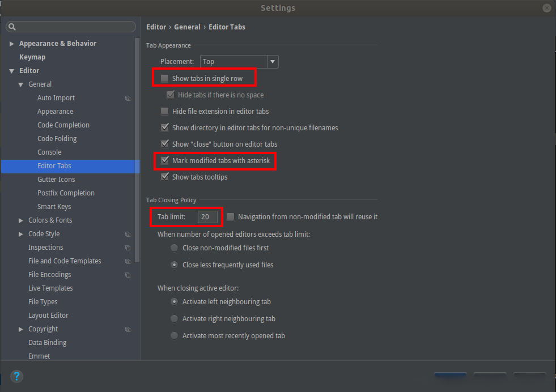Click the project-level icon beside File Encodings
The width and height of the screenshot is (556, 392).
[x=128, y=275]
